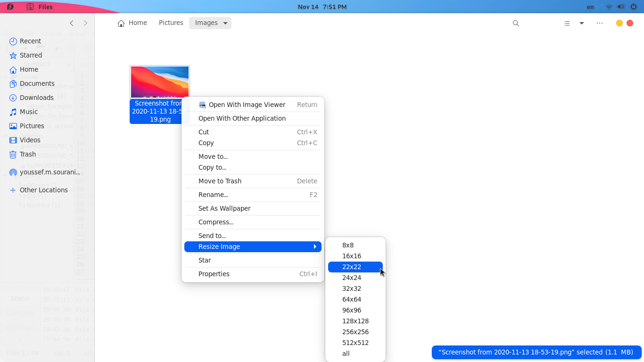Select the 'all' resize option

coord(355,354)
